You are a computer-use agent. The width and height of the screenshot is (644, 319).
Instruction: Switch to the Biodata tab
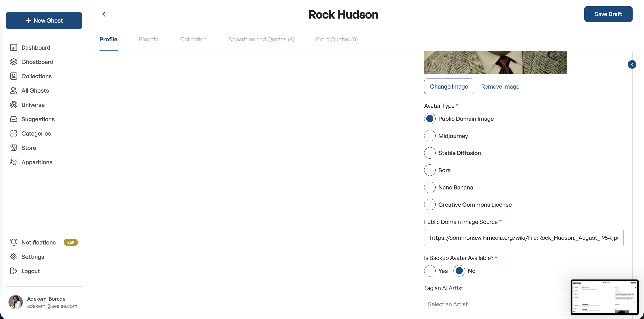[x=149, y=40]
